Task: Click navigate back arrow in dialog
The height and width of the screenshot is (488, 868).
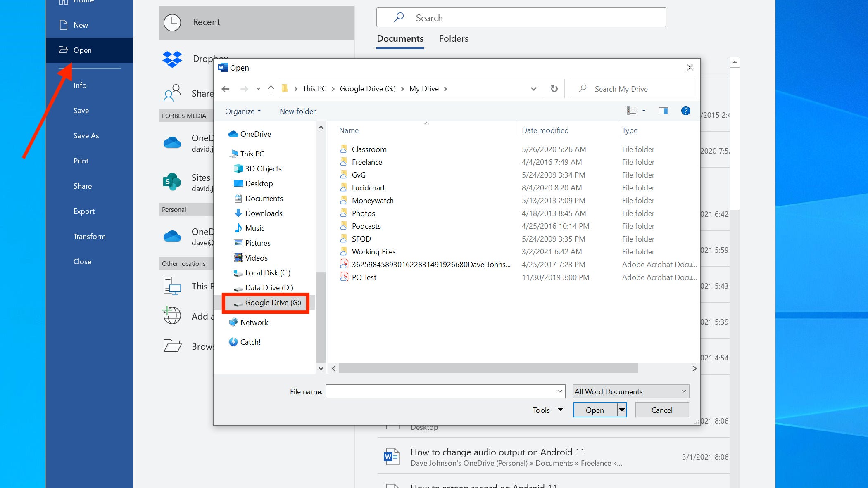Action: [225, 89]
